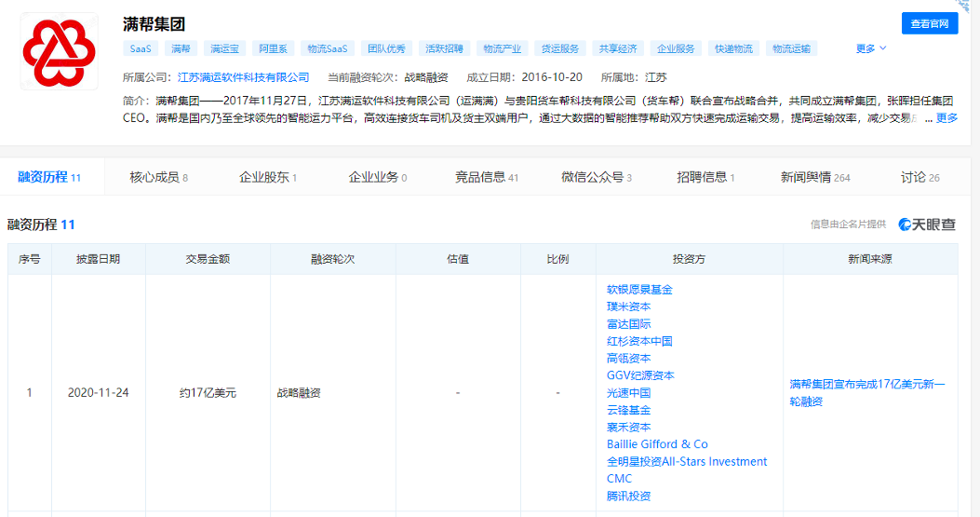Select the 团队优秀 tag
The width and height of the screenshot is (980, 517).
386,48
